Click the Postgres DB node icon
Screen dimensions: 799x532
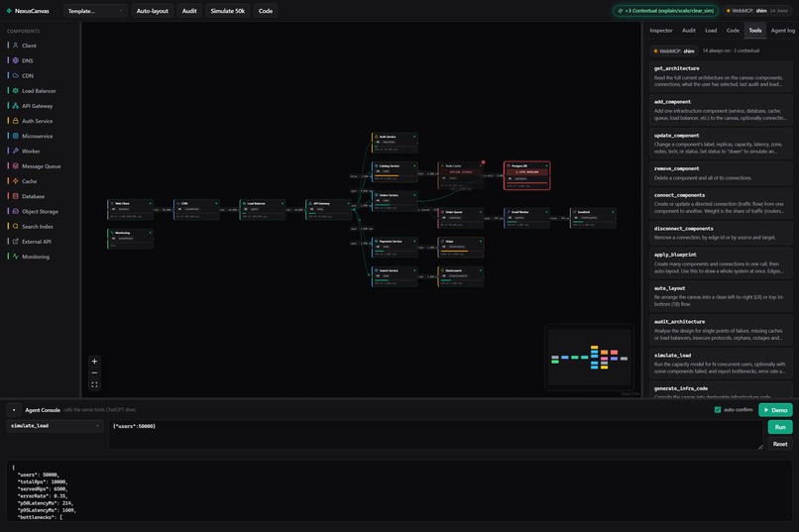pos(509,166)
